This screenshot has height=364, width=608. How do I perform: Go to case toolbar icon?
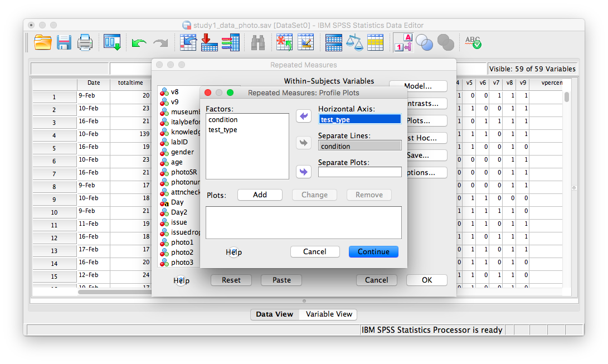188,42
